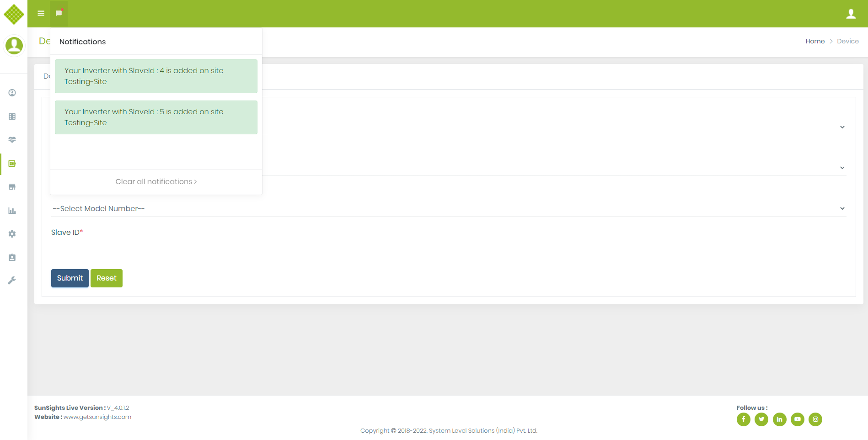Open the Home breadcrumb link
The width and height of the screenshot is (868, 440).
click(815, 41)
